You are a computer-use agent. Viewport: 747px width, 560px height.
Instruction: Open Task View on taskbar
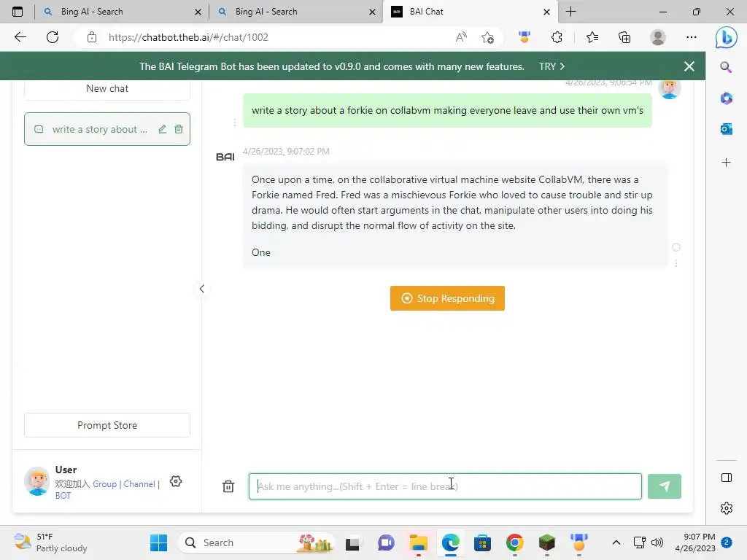(352, 542)
